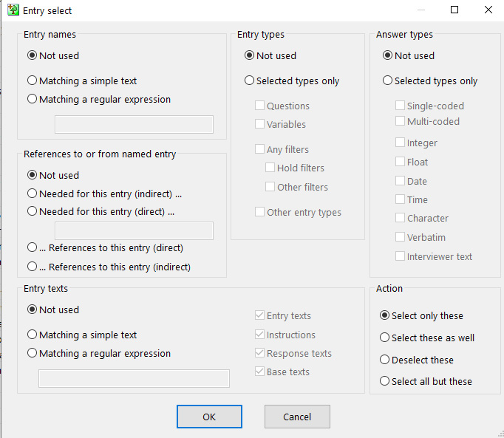Choose 'Matching a simple text' under Entry names
The width and height of the screenshot is (504, 438).
[32, 81]
